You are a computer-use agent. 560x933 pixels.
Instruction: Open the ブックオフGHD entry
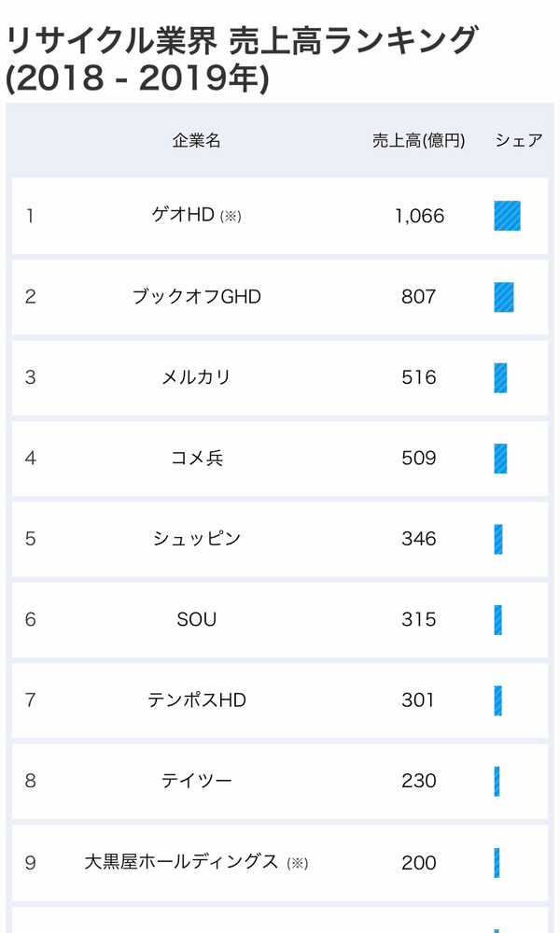[x=196, y=296]
